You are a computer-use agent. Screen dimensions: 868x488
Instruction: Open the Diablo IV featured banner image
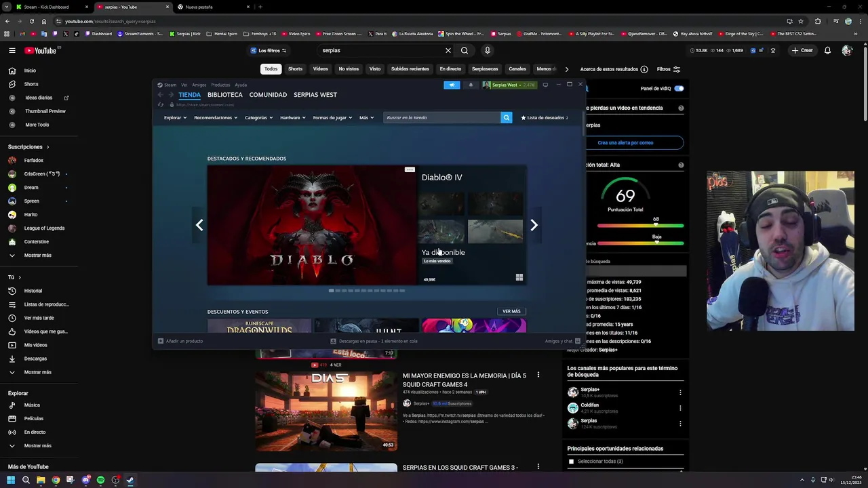pos(312,225)
